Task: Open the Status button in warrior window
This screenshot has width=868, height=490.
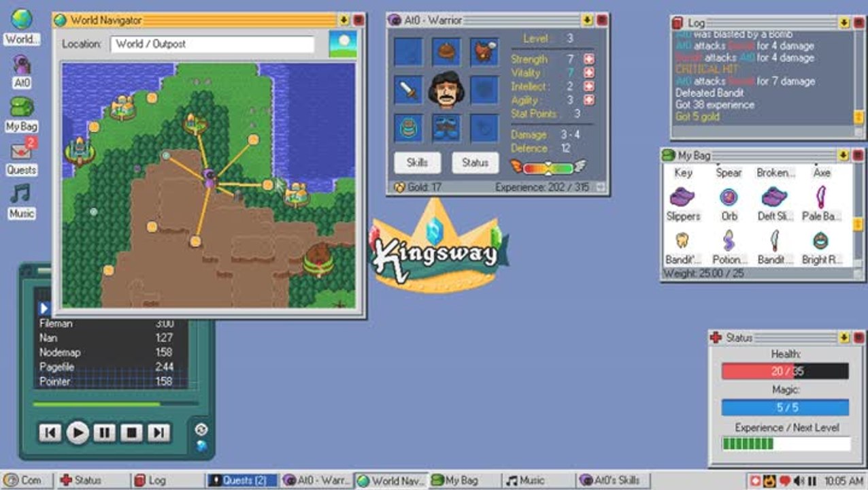Action: tap(475, 163)
